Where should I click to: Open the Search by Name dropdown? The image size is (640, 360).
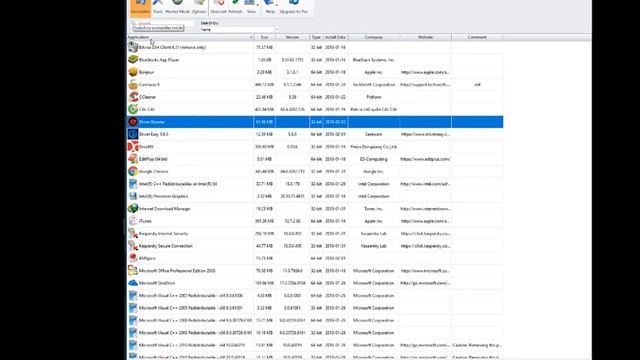click(x=240, y=29)
